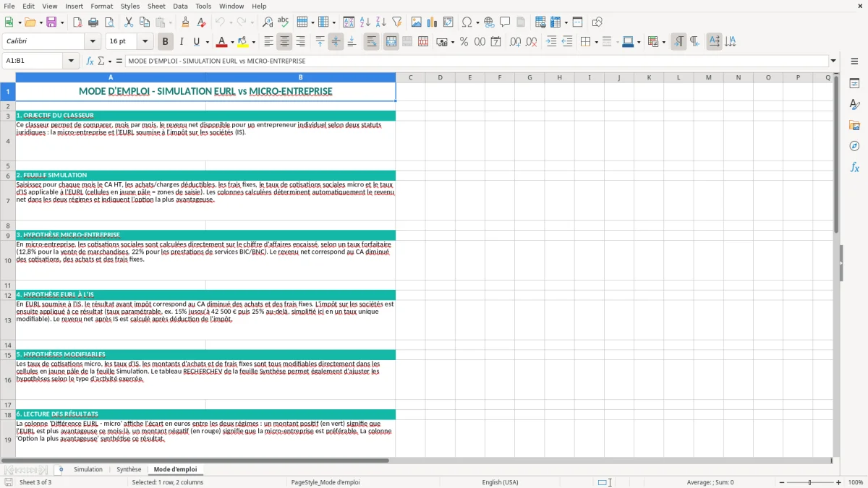The height and width of the screenshot is (488, 868).
Task: Click English (USA) language in status bar
Action: [500, 482]
